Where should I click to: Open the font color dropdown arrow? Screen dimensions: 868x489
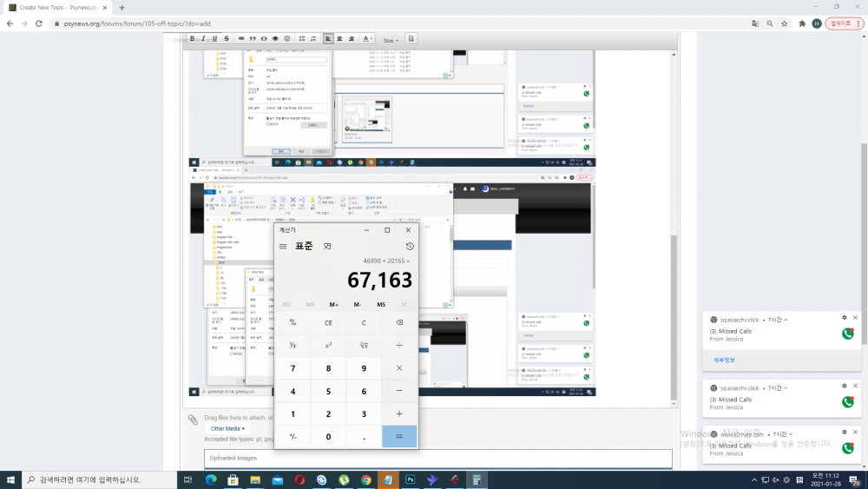point(372,39)
